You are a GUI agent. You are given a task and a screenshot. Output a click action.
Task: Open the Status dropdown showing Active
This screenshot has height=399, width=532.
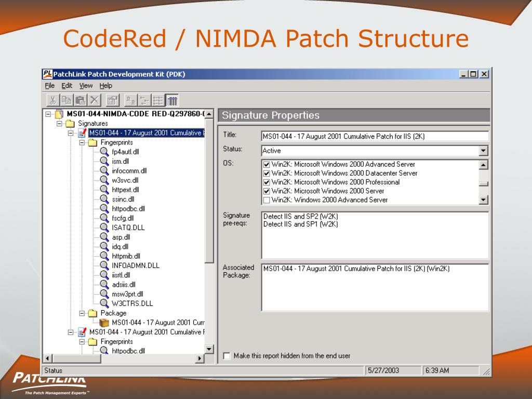coord(484,151)
